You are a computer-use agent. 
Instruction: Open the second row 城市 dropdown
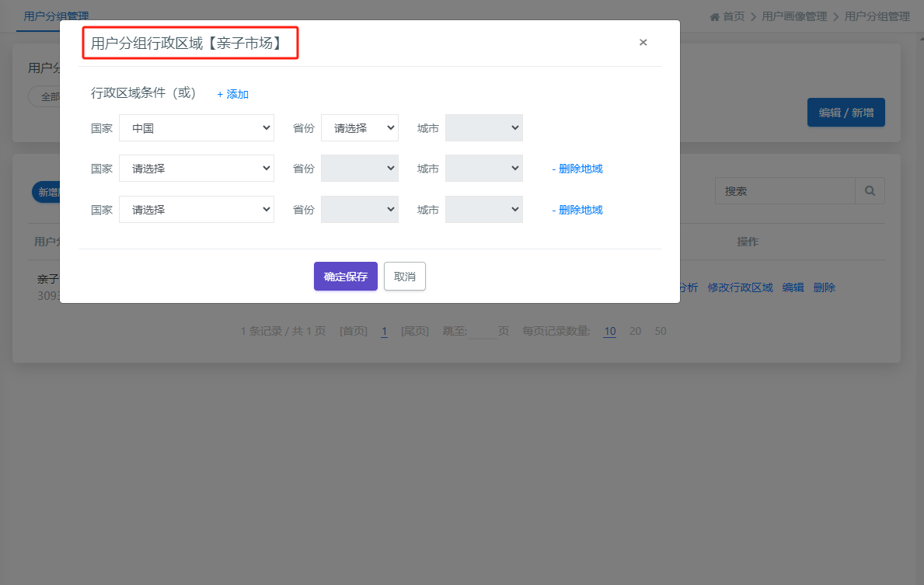pyautogui.click(x=484, y=169)
